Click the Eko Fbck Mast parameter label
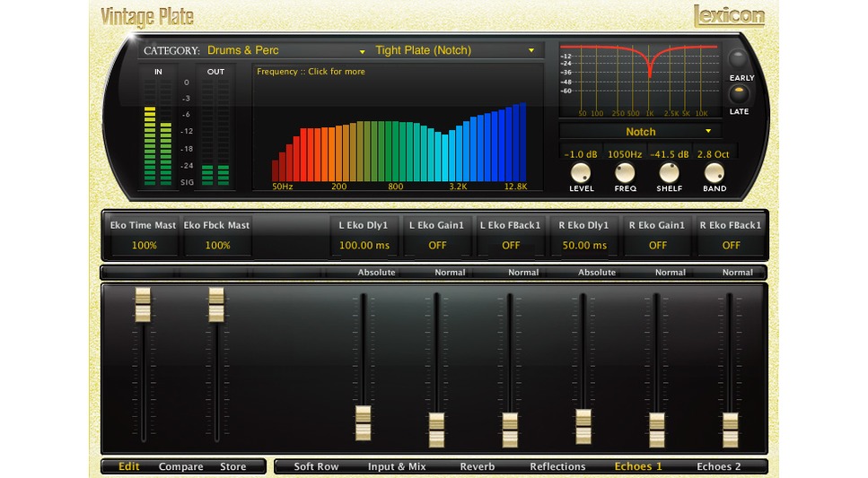868x478 pixels. 216,225
